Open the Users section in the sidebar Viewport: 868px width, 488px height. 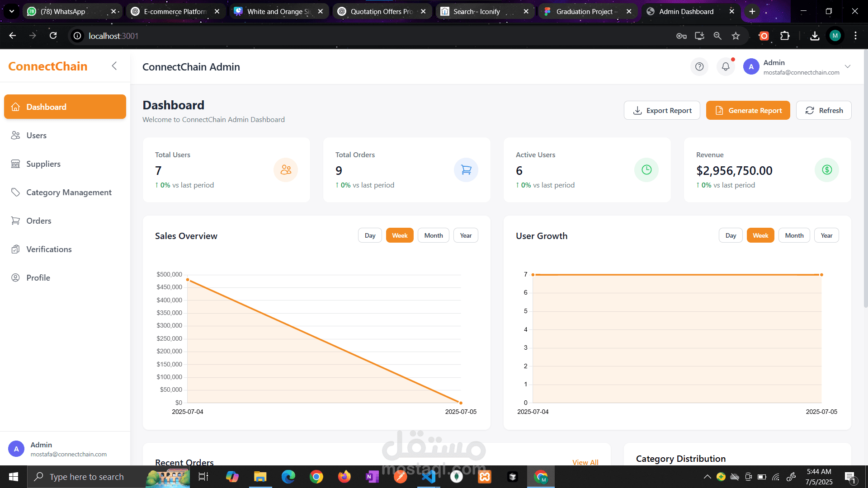[36, 135]
